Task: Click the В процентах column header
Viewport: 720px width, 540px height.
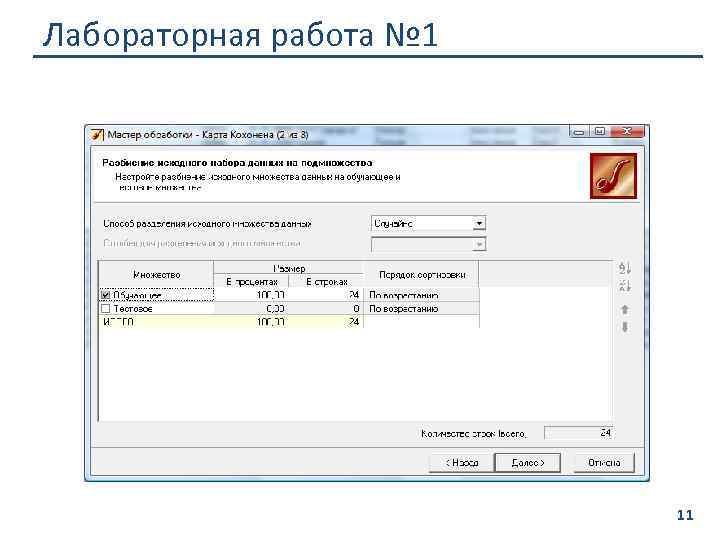Action: [x=251, y=281]
